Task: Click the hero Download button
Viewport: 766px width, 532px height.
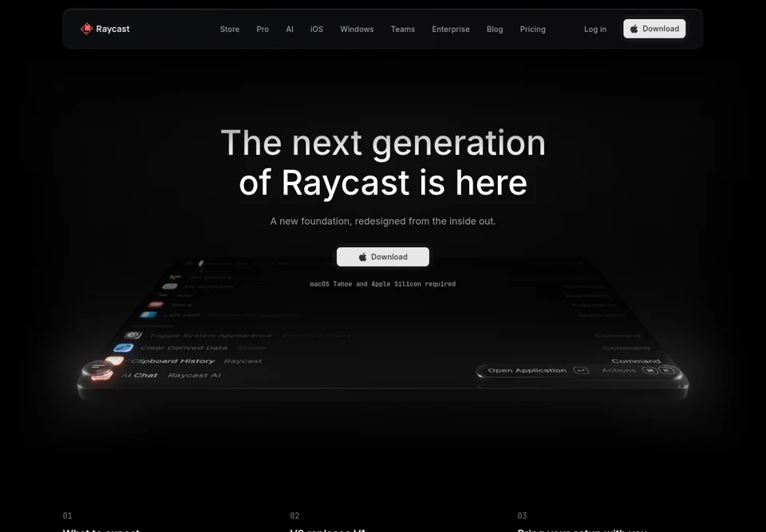Action: [383, 257]
